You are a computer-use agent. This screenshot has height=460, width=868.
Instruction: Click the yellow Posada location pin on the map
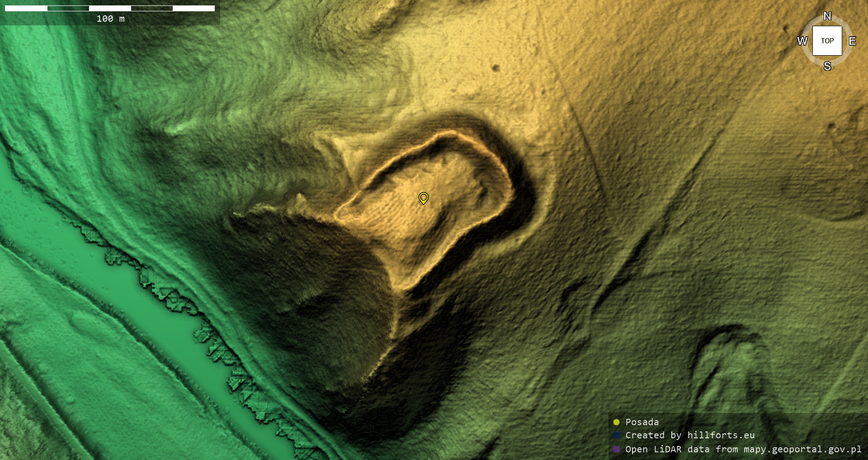pyautogui.click(x=423, y=198)
